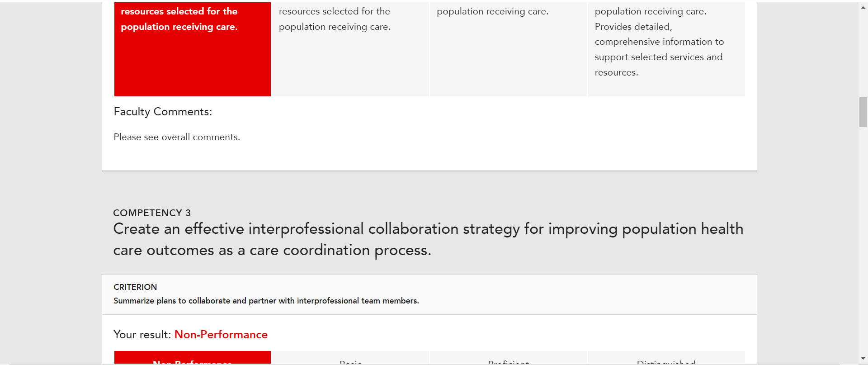Click the CRITERION label
Viewport: 868px width, 365px height.
135,287
